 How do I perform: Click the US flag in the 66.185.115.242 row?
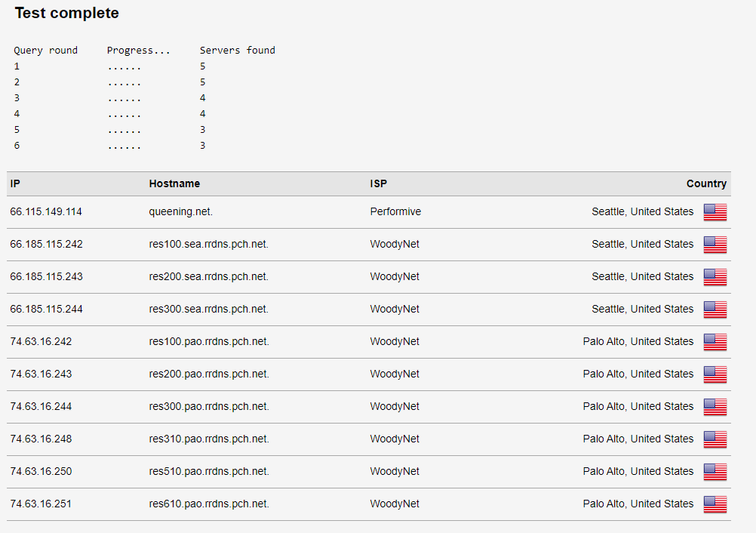click(x=715, y=245)
